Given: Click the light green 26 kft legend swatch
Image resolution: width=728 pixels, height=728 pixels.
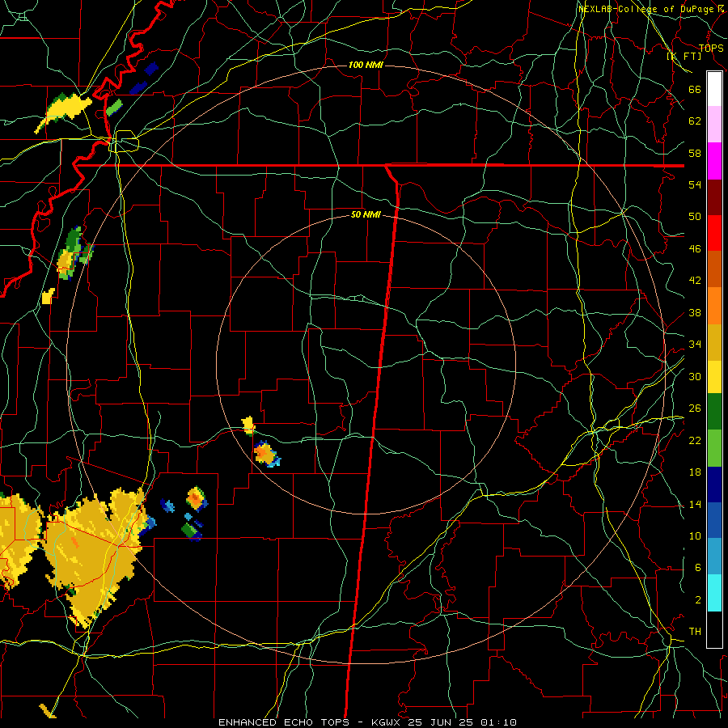Looking at the screenshot, I should pyautogui.click(x=714, y=448).
